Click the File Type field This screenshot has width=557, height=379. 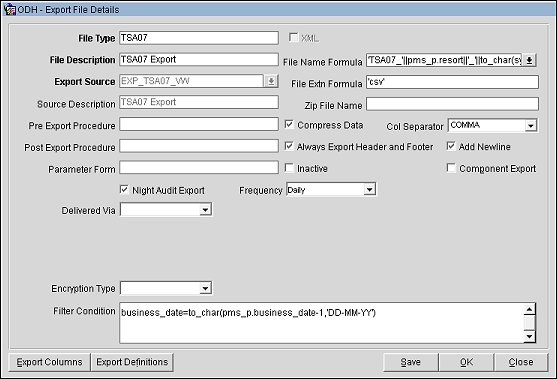(199, 38)
